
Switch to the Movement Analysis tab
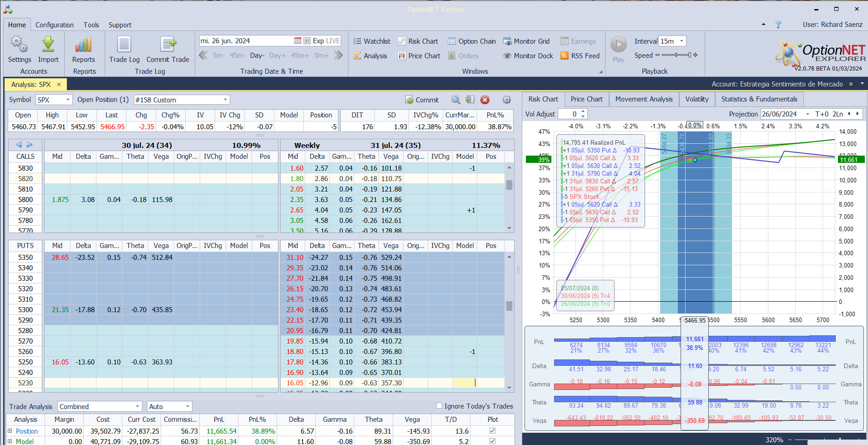click(644, 99)
